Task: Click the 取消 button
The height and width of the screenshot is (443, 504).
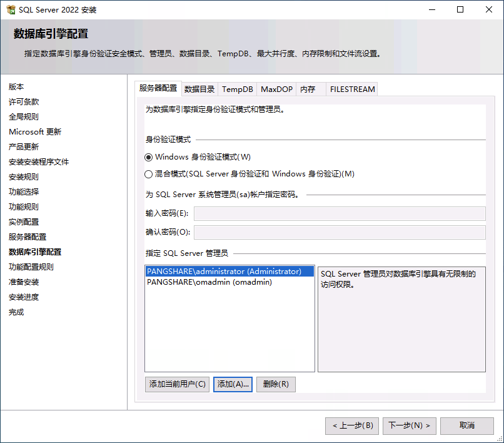Action: point(466,425)
